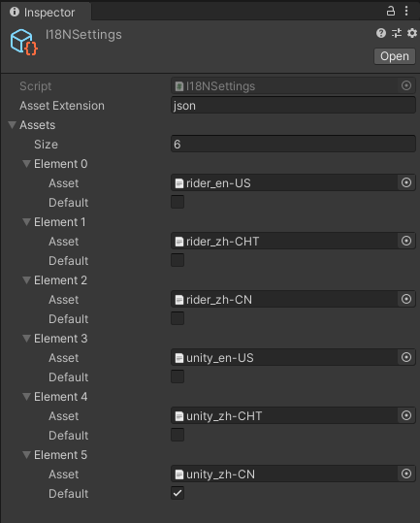The height and width of the screenshot is (523, 420).
Task: Open object picker for rider_zh-CHT asset
Action: (406, 241)
